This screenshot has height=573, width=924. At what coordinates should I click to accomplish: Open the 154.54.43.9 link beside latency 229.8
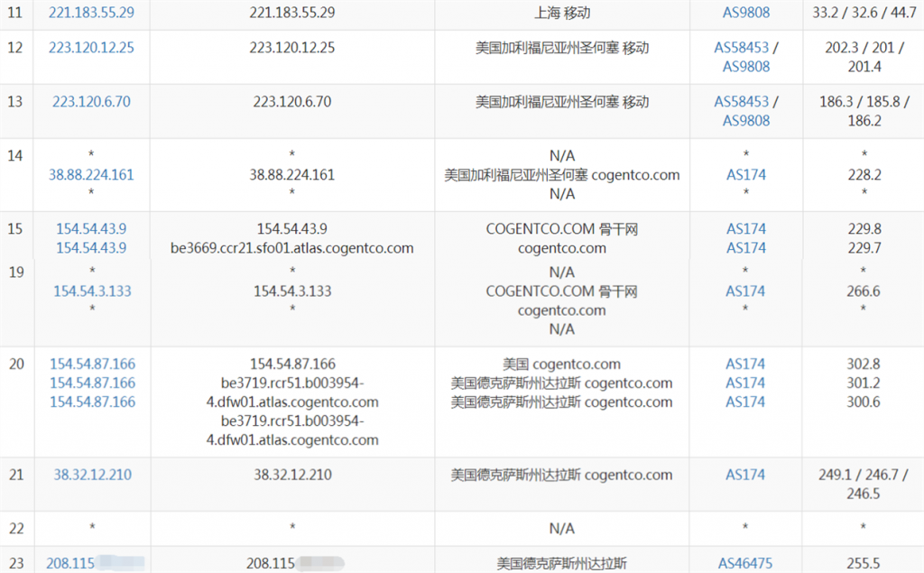[91, 228]
